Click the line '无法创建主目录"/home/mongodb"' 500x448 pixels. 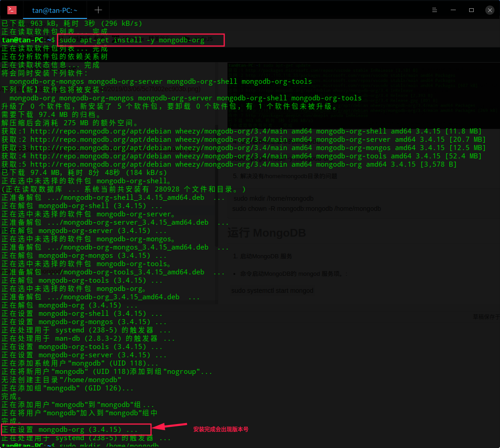(62, 380)
